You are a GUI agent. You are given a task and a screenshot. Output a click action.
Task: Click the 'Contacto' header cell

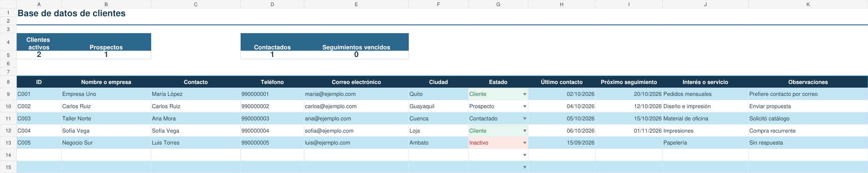[x=196, y=82]
